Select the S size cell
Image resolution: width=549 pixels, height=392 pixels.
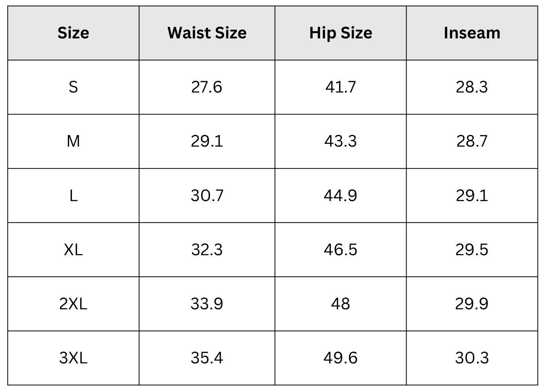73,87
